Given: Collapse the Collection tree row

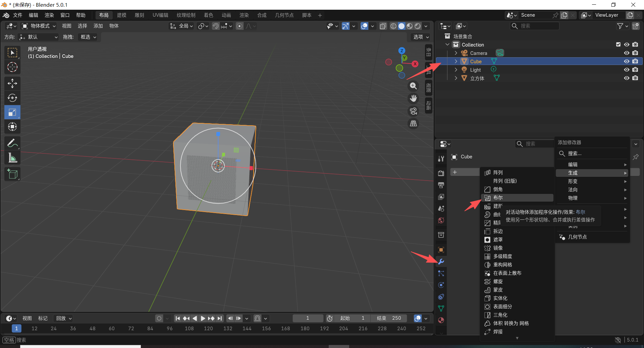Looking at the screenshot, I should click(x=447, y=45).
